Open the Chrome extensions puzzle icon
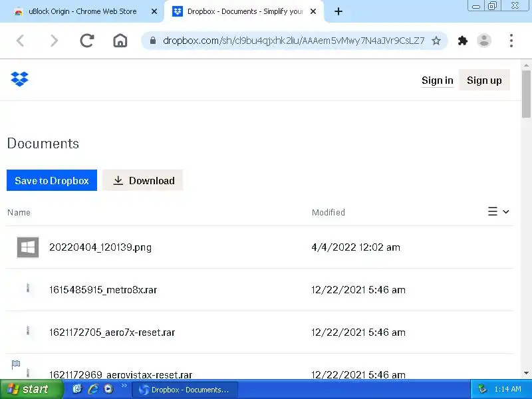Image resolution: width=532 pixels, height=399 pixels. [x=462, y=41]
